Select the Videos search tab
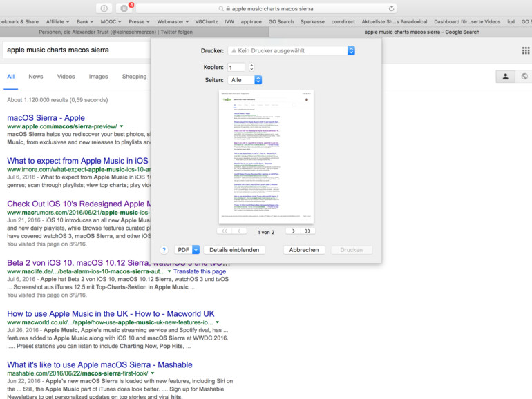Screen dimensions: 532x399 pos(66,77)
